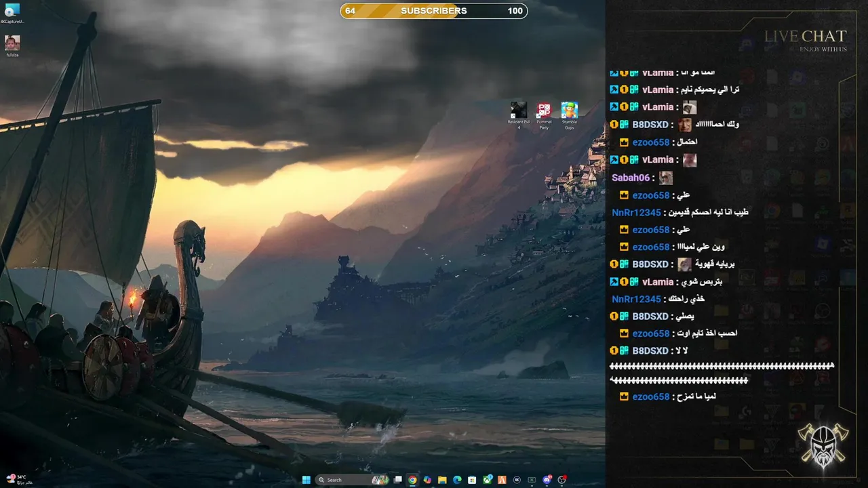Click NnRr12345's message 'خذي راحتك'
The image size is (868, 488).
[x=687, y=299]
